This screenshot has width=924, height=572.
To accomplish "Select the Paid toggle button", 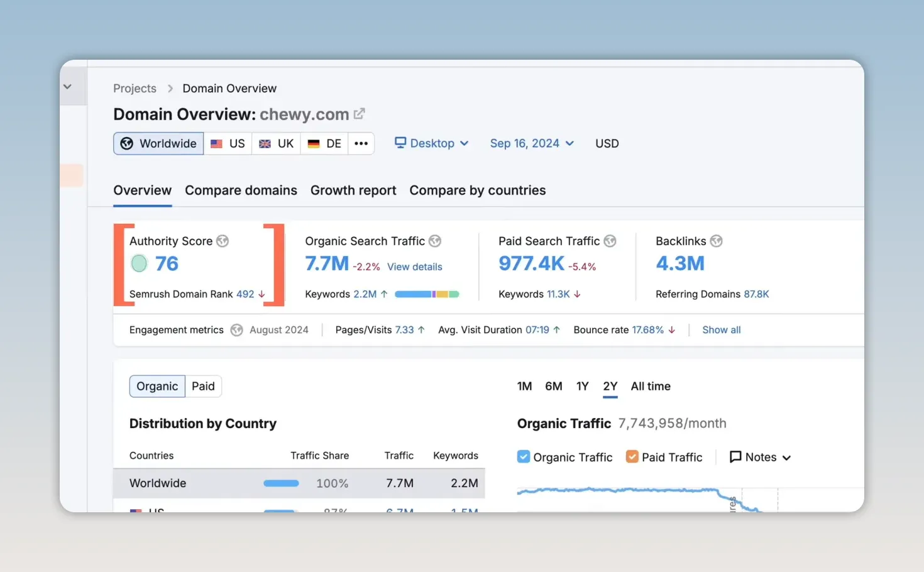I will [203, 386].
